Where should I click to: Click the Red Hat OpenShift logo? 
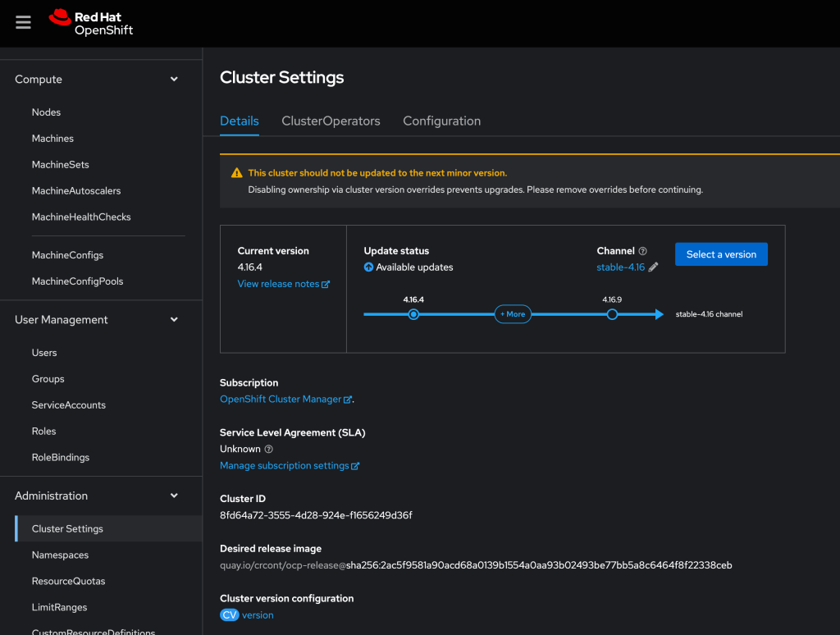coord(90,23)
